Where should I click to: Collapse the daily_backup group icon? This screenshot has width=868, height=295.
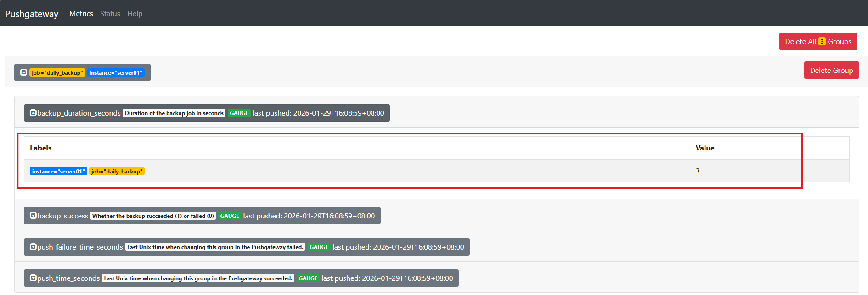(23, 72)
